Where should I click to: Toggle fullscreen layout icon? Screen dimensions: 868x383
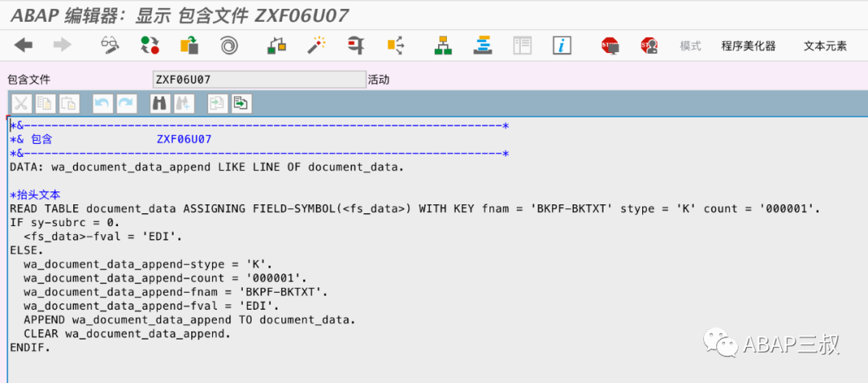coord(522,45)
